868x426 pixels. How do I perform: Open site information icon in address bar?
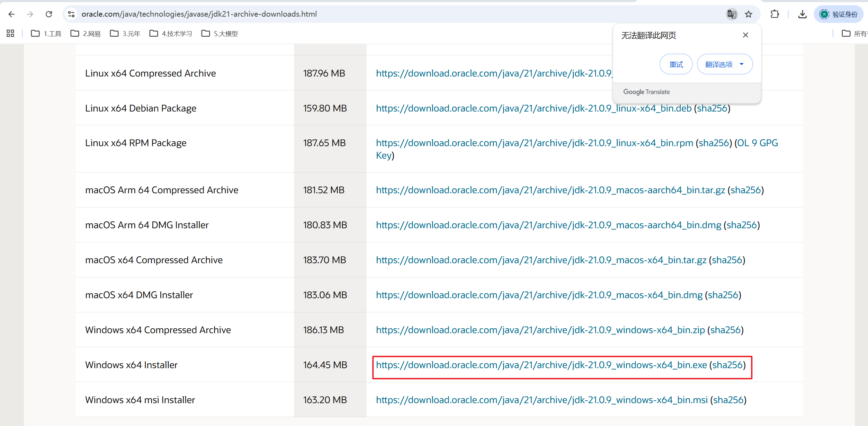[71, 14]
